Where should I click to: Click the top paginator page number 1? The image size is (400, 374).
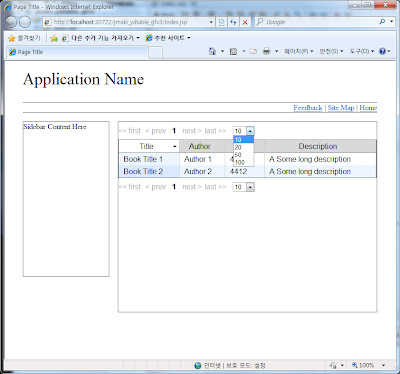tap(174, 131)
